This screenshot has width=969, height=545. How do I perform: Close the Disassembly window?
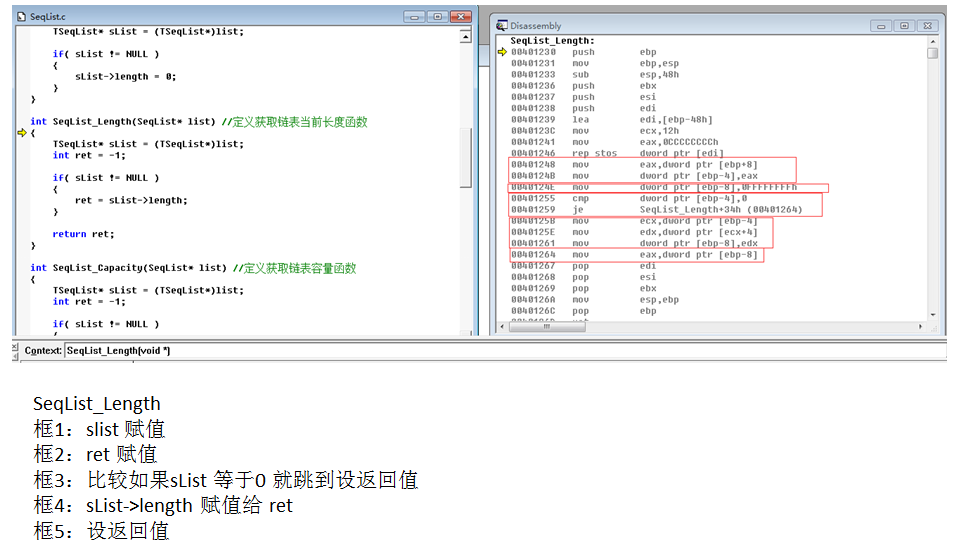coord(928,25)
